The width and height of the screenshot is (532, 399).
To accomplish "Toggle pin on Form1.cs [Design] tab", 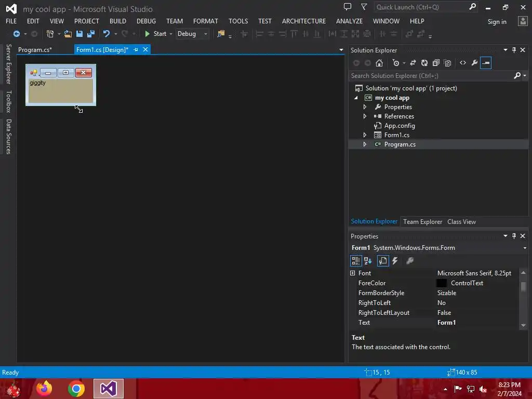I will pyautogui.click(x=136, y=49).
